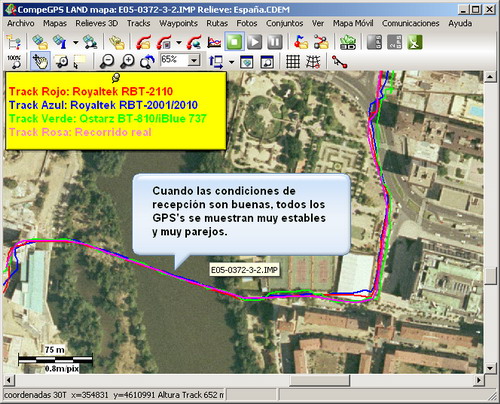
Task: Click the green stop button
Action: tap(234, 42)
